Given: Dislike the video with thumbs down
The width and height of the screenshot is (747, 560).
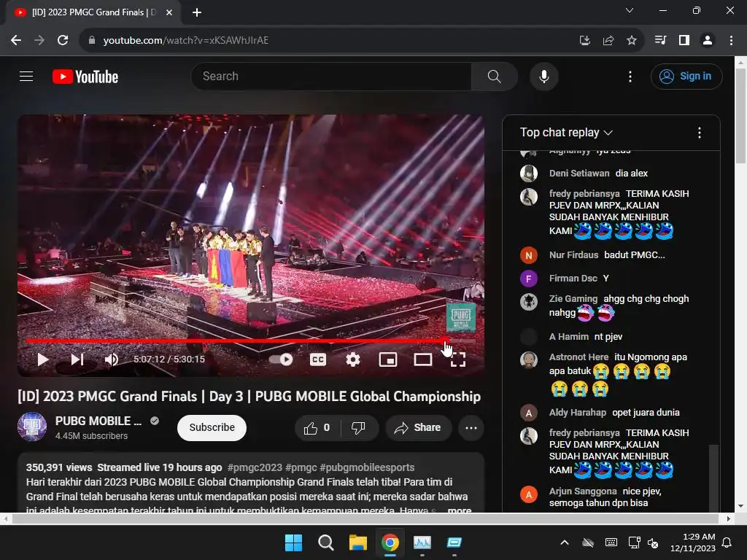Looking at the screenshot, I should [x=358, y=427].
